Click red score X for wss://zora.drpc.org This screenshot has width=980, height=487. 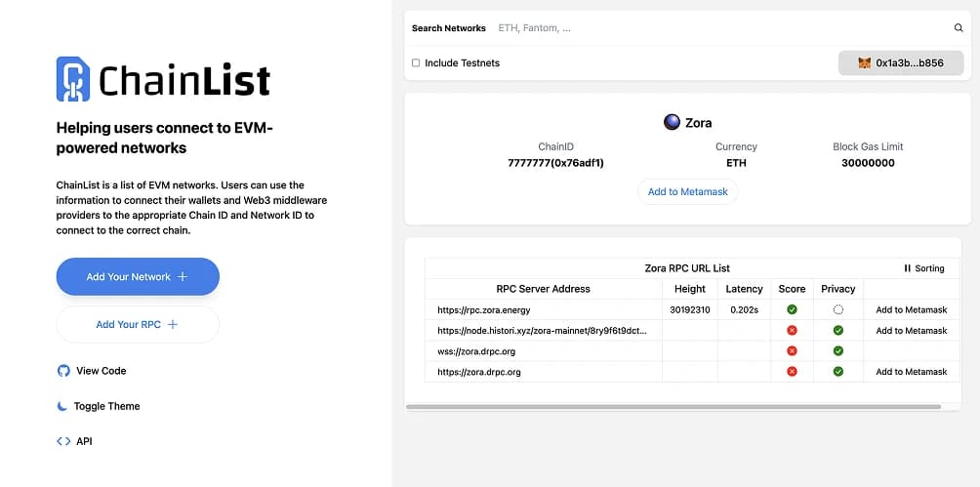[792, 350]
